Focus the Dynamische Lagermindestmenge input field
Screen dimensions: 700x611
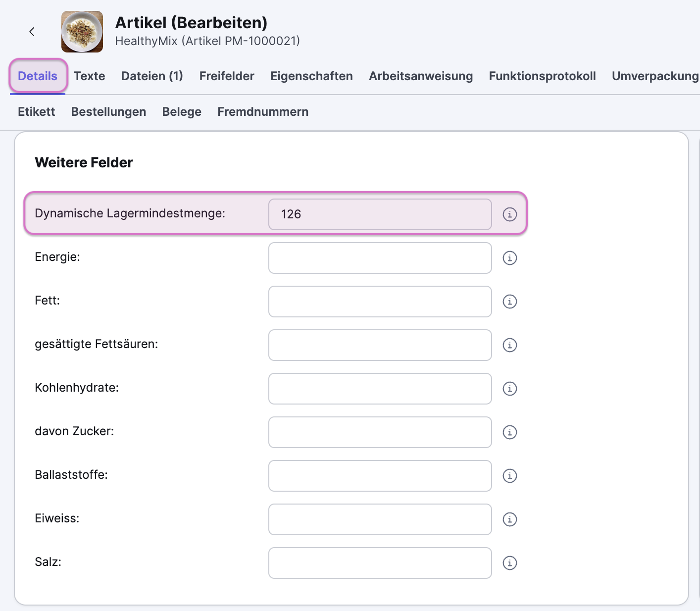(x=380, y=214)
